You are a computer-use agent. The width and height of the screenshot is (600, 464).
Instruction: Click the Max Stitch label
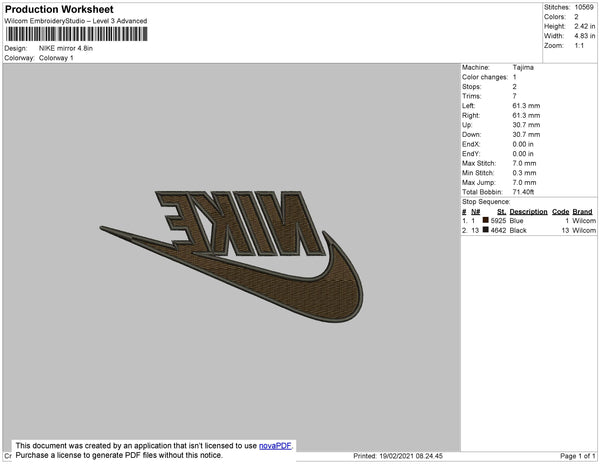point(479,163)
